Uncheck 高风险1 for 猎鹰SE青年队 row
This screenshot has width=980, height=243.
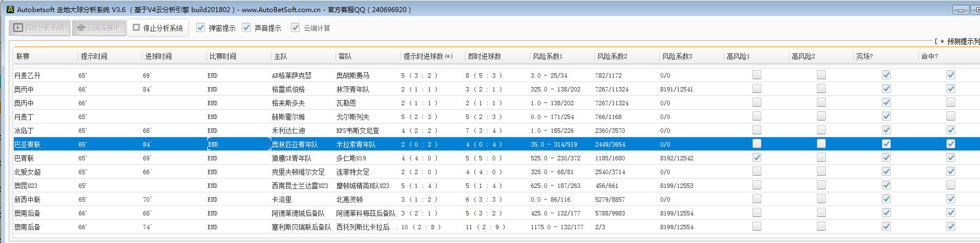click(x=756, y=158)
